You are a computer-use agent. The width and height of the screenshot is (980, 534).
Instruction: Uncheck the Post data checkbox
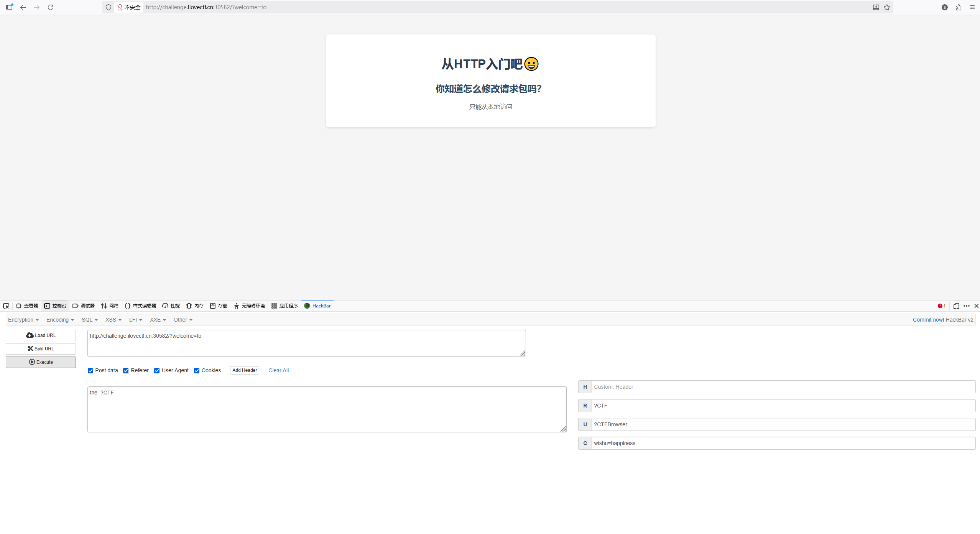pyautogui.click(x=90, y=371)
